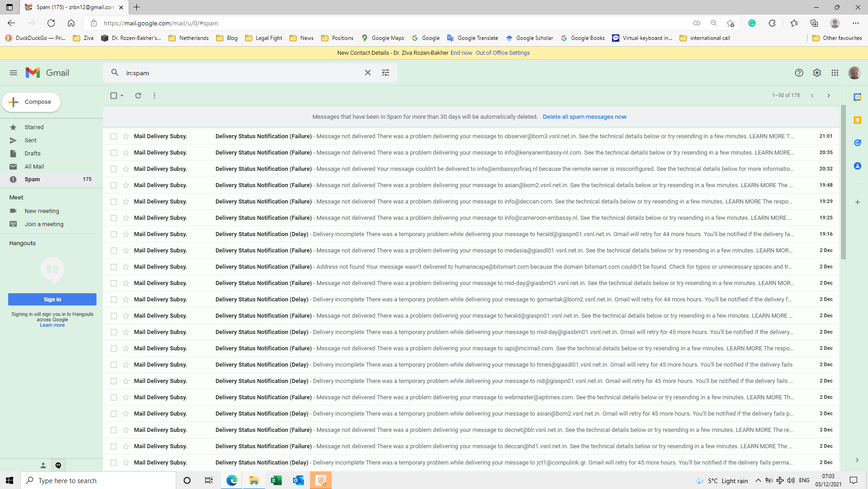Open Google Keep in the side panel
The height and width of the screenshot is (489, 868).
tap(858, 120)
